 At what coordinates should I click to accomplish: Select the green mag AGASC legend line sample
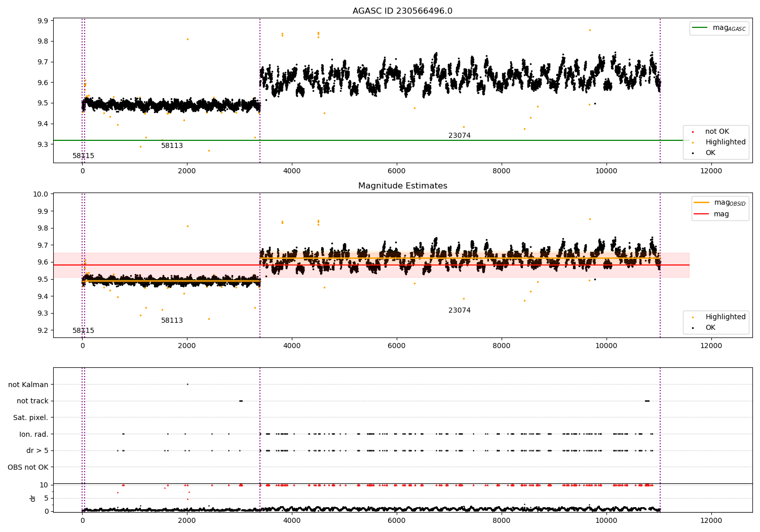pyautogui.click(x=700, y=28)
